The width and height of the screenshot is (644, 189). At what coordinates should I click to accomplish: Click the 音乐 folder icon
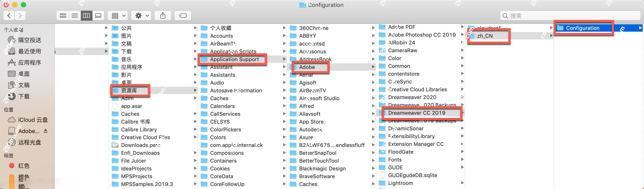115,59
